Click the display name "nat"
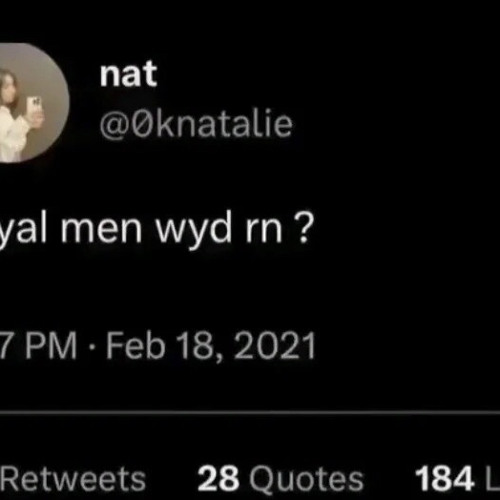The width and height of the screenshot is (500, 500). 128,74
